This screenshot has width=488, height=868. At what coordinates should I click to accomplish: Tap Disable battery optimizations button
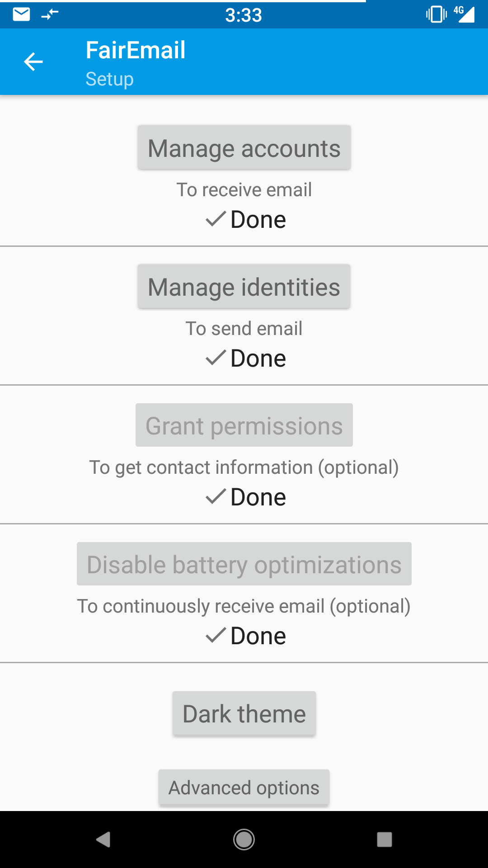pyautogui.click(x=244, y=564)
